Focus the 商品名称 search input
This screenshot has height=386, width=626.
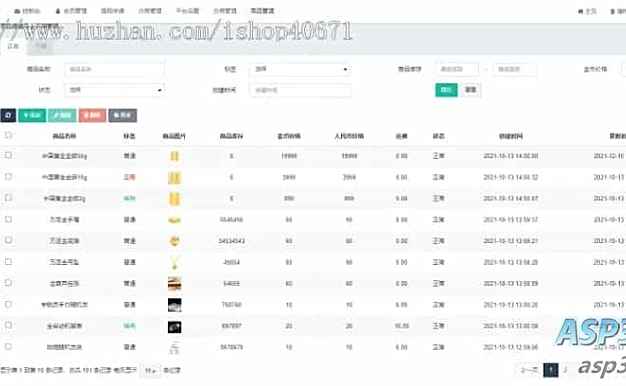pos(114,69)
